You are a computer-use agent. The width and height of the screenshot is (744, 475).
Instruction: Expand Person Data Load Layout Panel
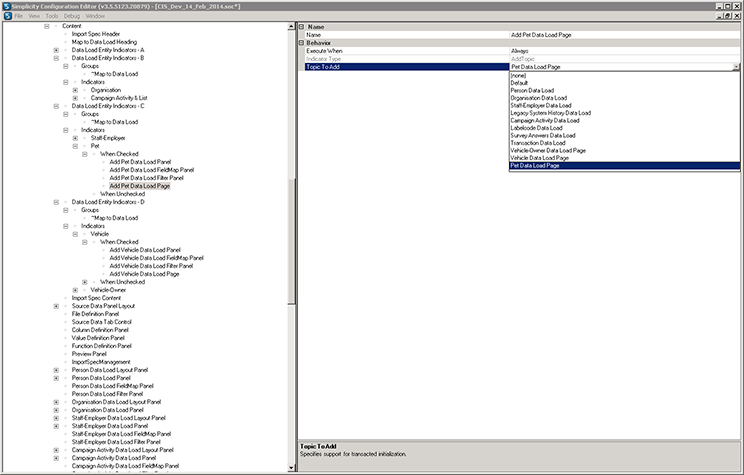(56, 370)
